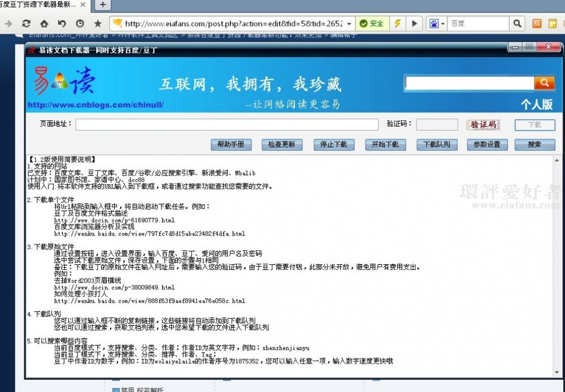This screenshot has width=565, height=392.
Task: Click the heading 4.下载队列
Action: [44, 314]
